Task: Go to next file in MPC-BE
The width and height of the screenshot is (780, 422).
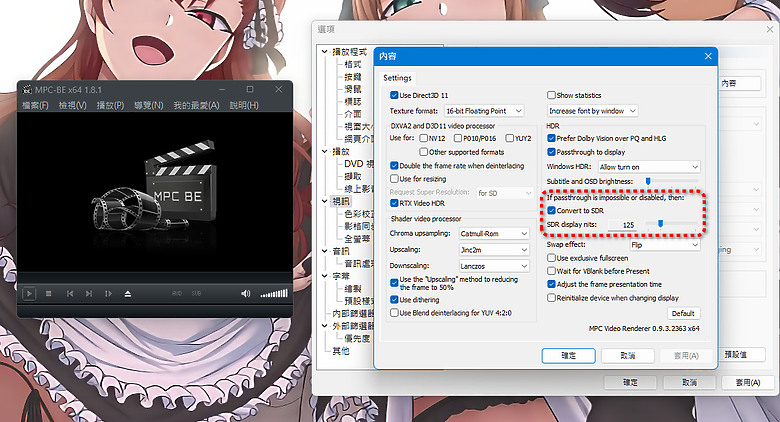Action: tap(89, 294)
